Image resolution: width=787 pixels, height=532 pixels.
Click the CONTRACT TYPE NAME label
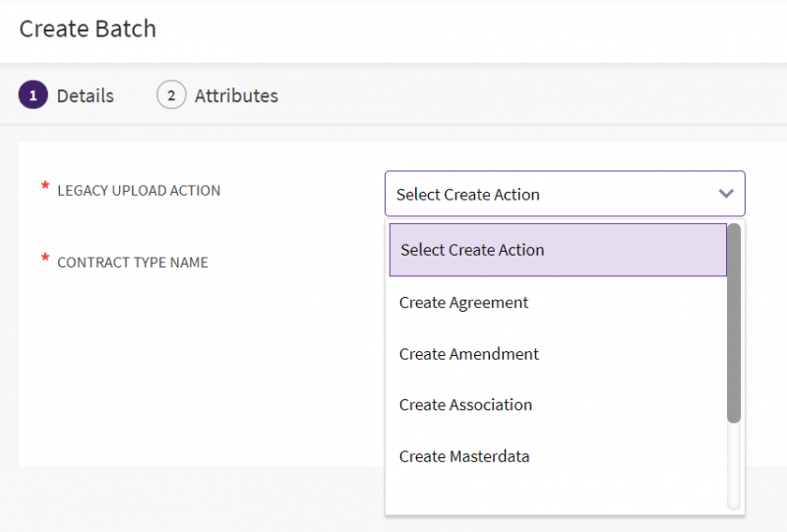[133, 263]
